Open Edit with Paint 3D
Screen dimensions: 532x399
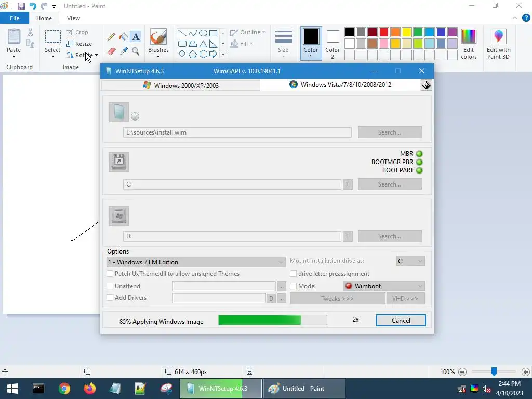point(498,44)
